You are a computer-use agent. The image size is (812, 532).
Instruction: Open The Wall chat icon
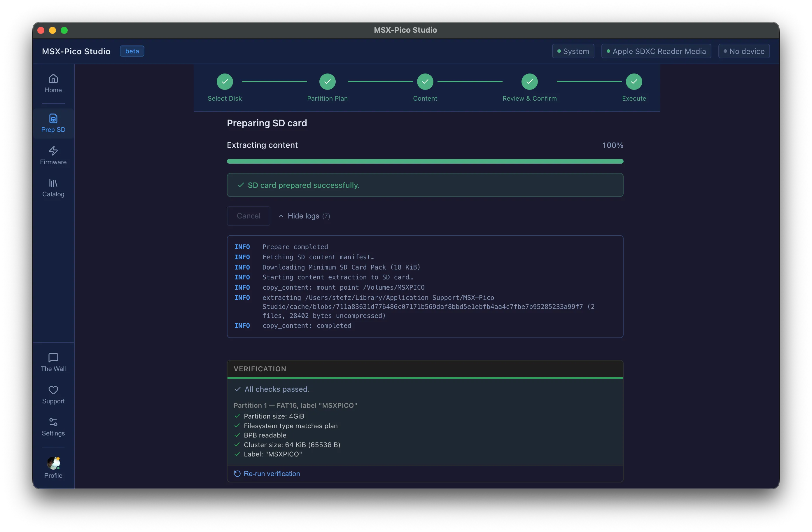click(53, 358)
